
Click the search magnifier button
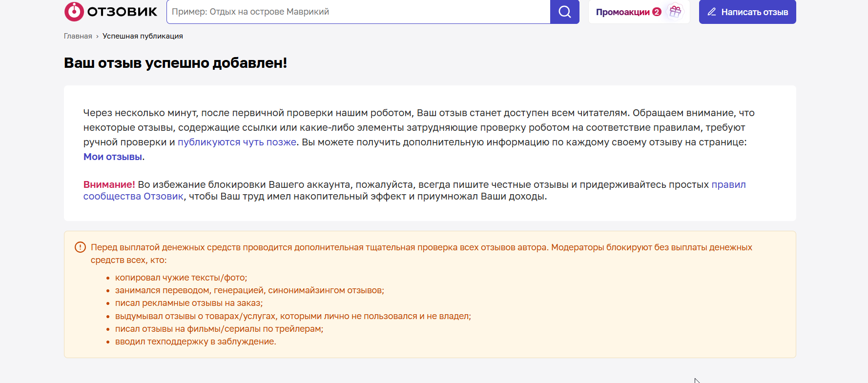[x=565, y=12]
